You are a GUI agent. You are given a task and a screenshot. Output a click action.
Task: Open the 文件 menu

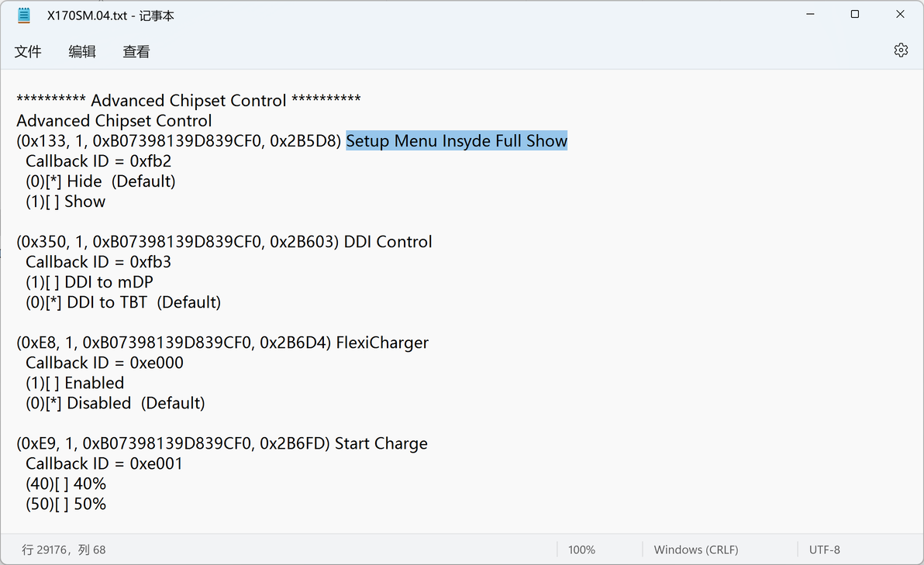pyautogui.click(x=28, y=52)
